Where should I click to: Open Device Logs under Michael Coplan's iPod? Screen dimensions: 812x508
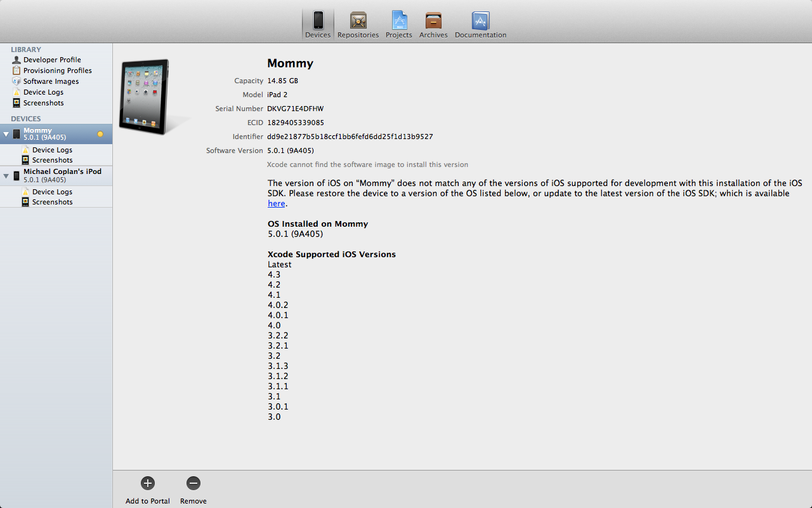tap(52, 192)
